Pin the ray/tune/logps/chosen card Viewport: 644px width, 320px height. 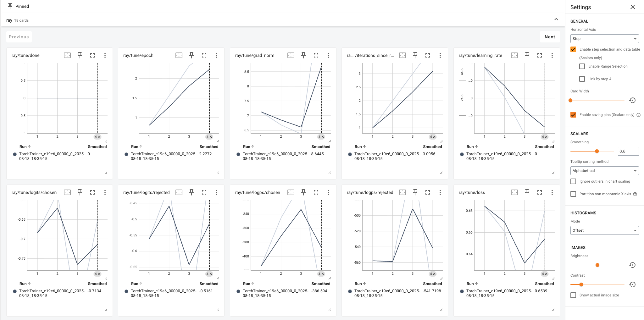303,192
